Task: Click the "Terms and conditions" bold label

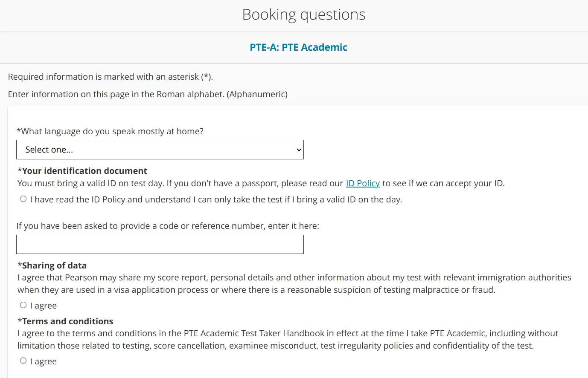Action: pyautogui.click(x=65, y=321)
